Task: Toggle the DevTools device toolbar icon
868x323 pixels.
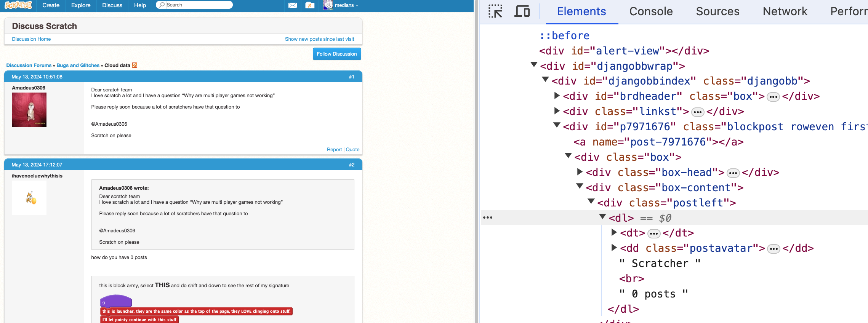Action: [522, 11]
